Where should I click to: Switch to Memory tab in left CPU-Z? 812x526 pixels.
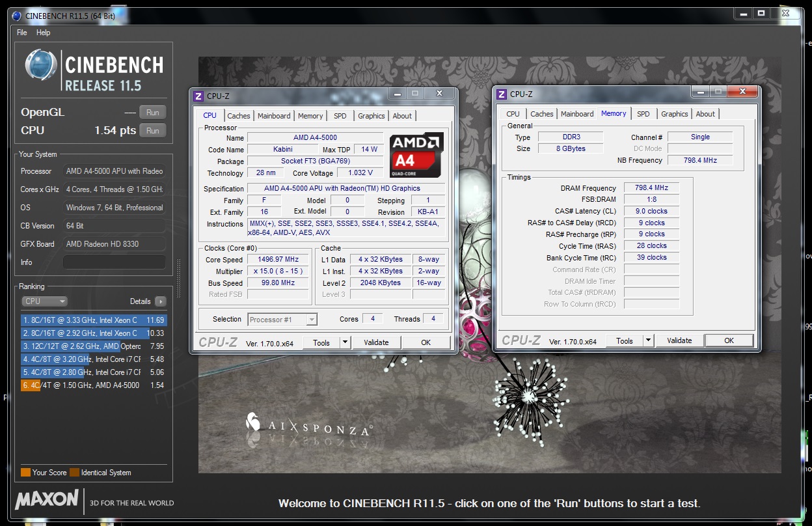310,116
